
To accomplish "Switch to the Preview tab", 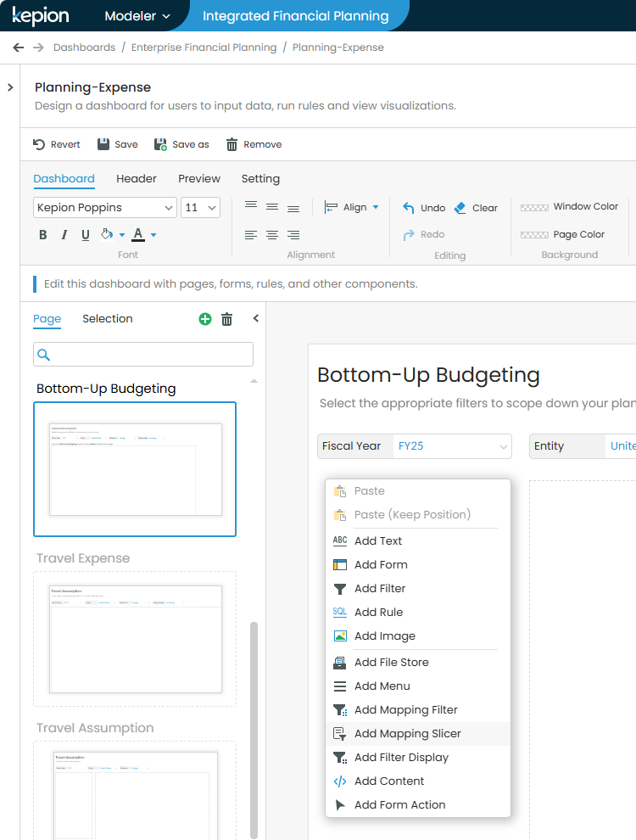I will pyautogui.click(x=199, y=179).
